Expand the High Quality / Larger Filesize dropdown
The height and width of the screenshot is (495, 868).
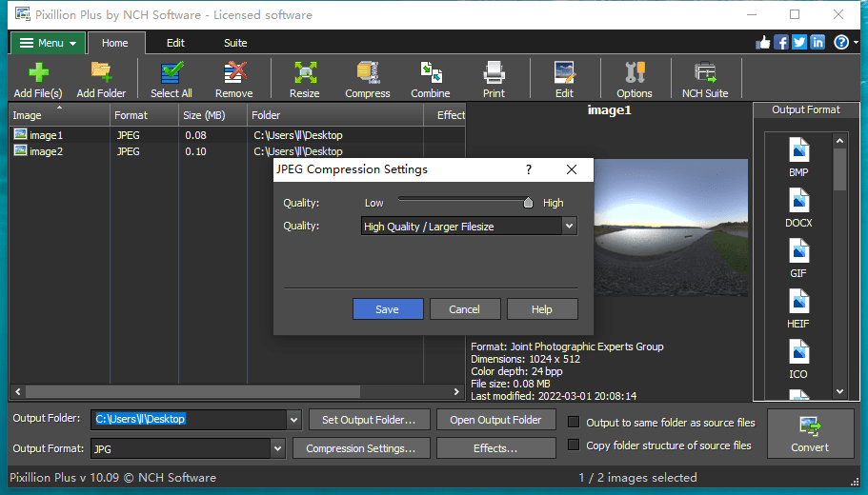(x=569, y=226)
